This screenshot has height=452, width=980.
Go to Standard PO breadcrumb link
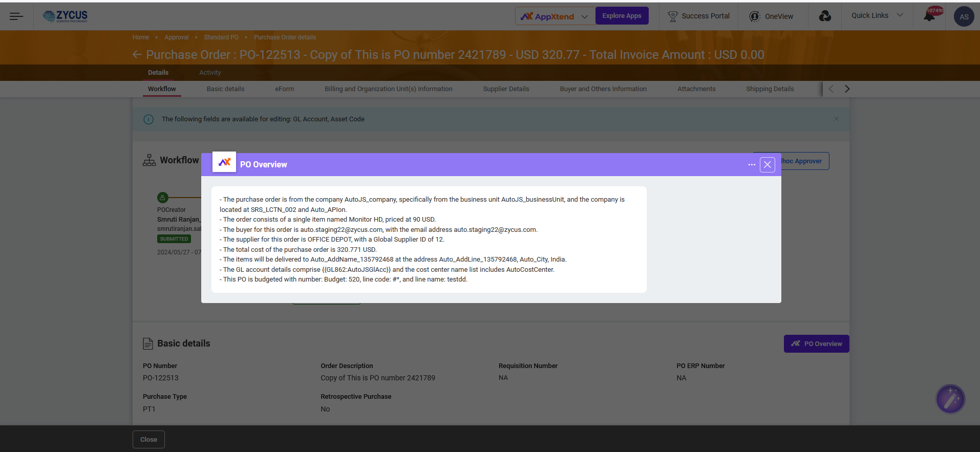click(x=221, y=37)
